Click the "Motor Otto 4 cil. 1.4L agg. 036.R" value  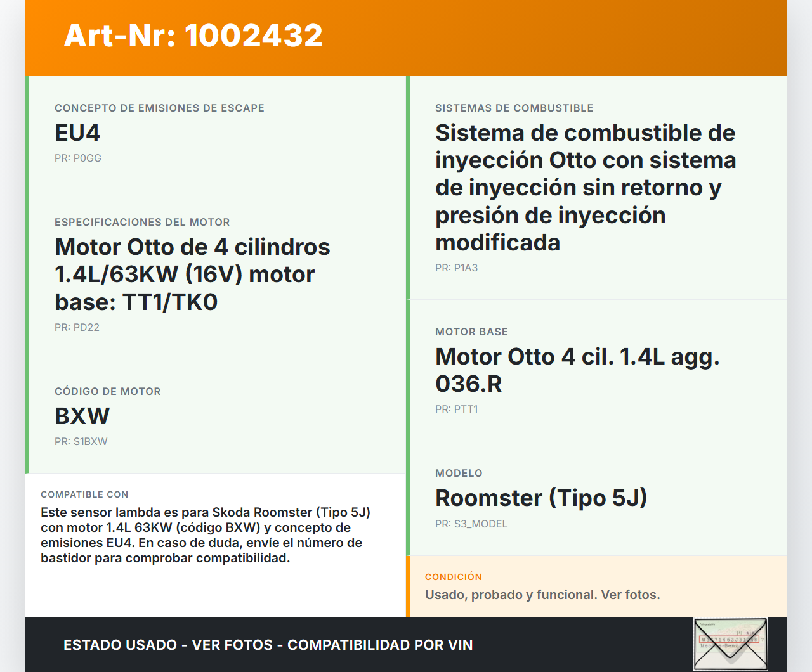577,370
